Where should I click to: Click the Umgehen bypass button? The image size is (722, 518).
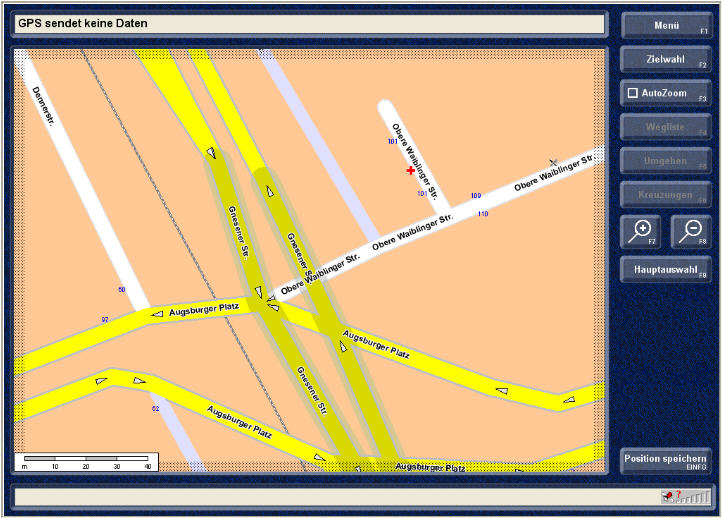pyautogui.click(x=666, y=161)
